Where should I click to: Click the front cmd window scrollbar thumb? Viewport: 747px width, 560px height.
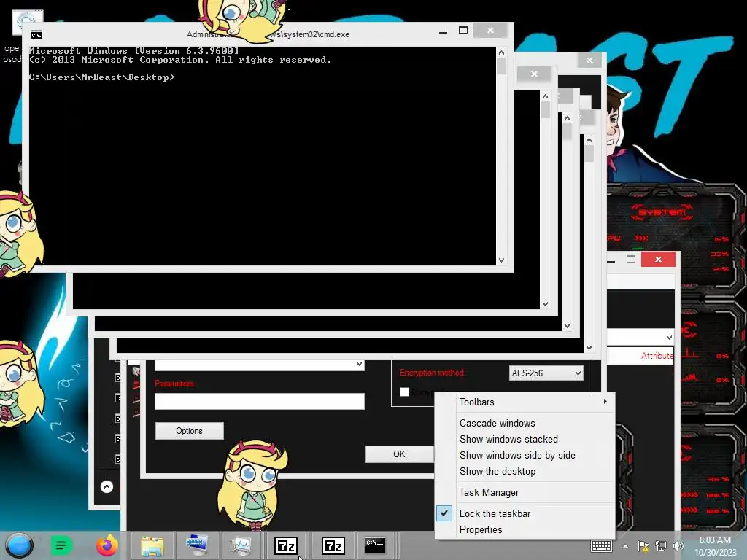click(x=501, y=66)
